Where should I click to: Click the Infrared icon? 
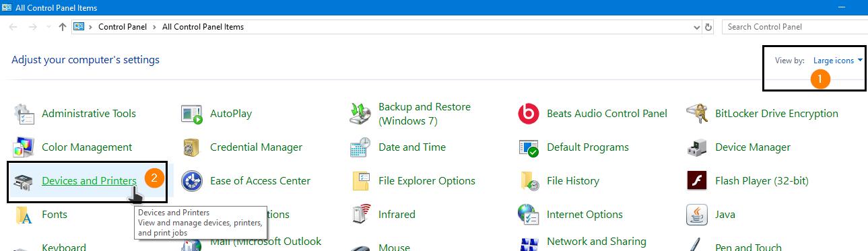tap(361, 215)
